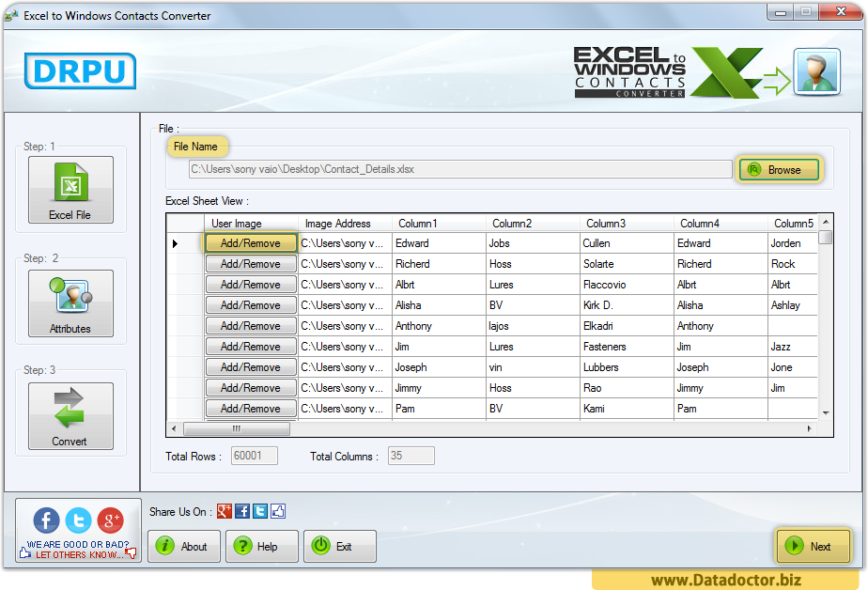Click the file path input field

[460, 169]
